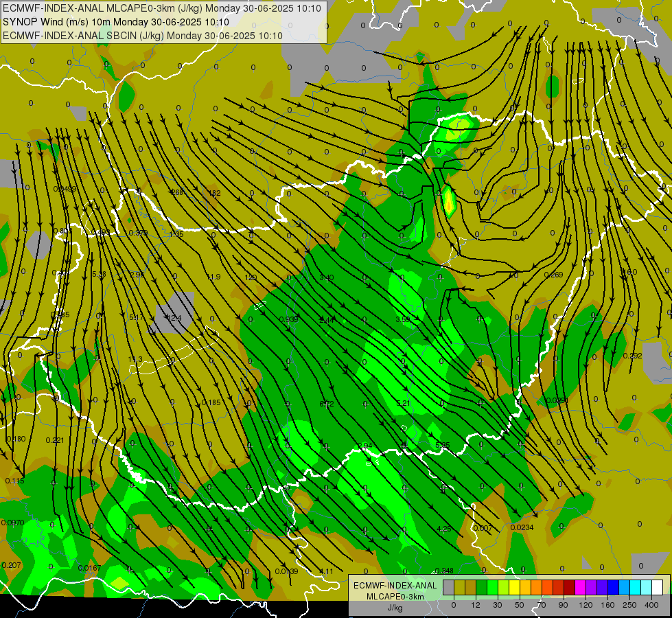Select the grey swatch in the legend
The width and height of the screenshot is (672, 618).
(x=448, y=587)
